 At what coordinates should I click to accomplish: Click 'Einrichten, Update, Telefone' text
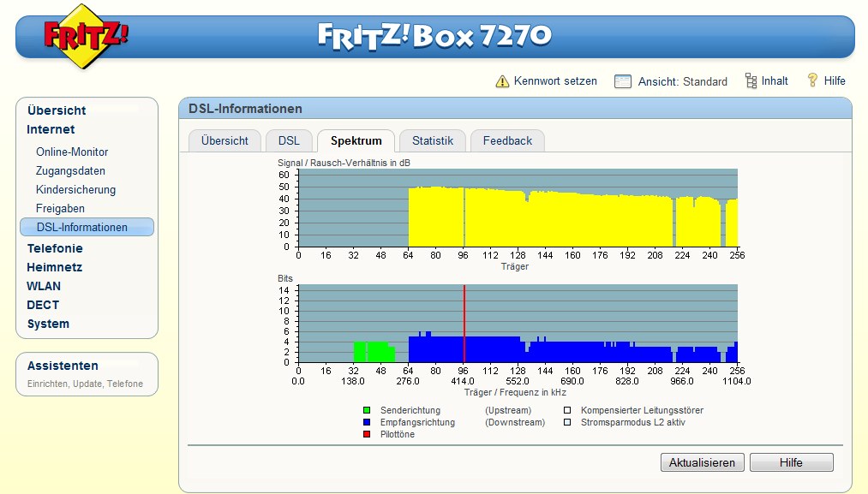[85, 384]
